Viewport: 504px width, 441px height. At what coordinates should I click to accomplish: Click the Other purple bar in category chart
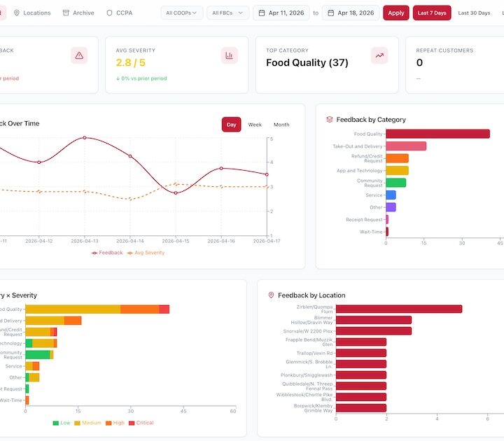[x=391, y=207]
